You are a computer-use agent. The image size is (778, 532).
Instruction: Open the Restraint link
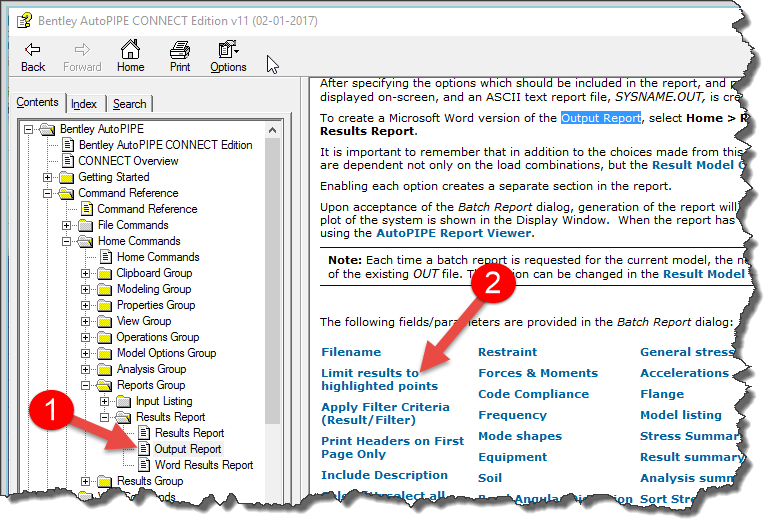508,352
